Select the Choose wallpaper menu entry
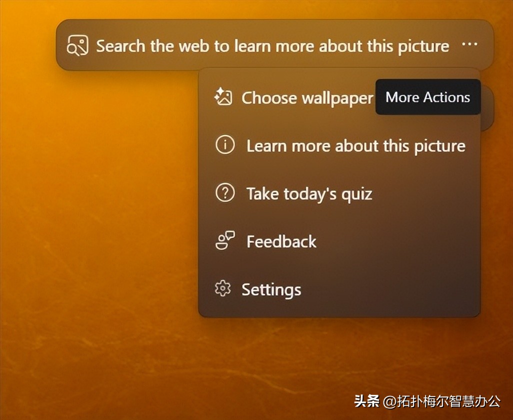Screen dimensions: 513x420 (x=307, y=98)
